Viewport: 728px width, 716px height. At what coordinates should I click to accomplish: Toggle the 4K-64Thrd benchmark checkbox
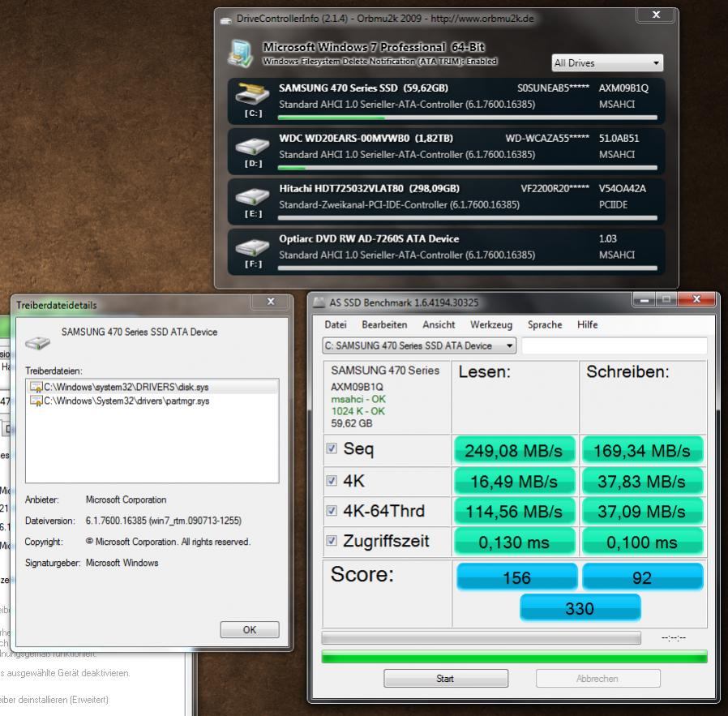pyautogui.click(x=332, y=511)
